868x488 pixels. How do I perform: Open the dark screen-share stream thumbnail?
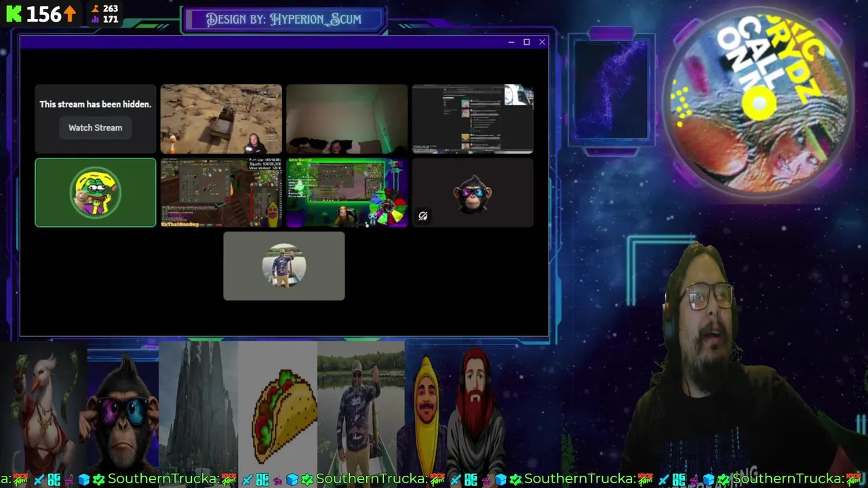pyautogui.click(x=473, y=119)
